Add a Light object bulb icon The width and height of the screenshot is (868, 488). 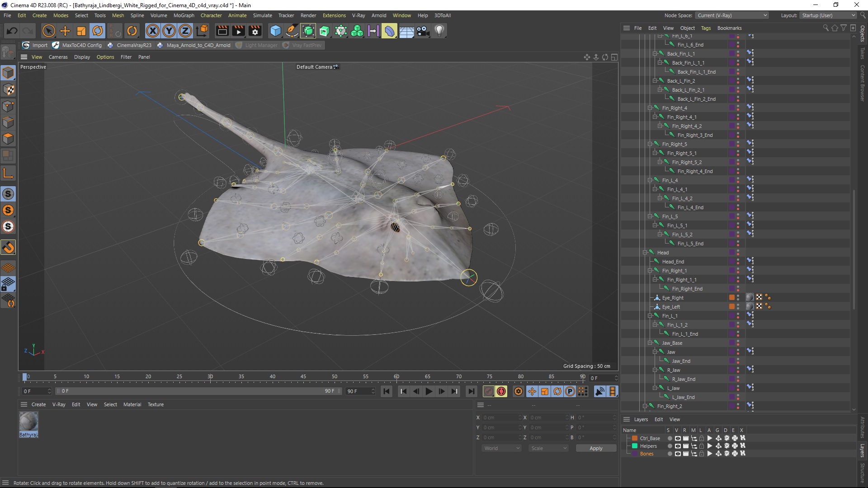439,31
